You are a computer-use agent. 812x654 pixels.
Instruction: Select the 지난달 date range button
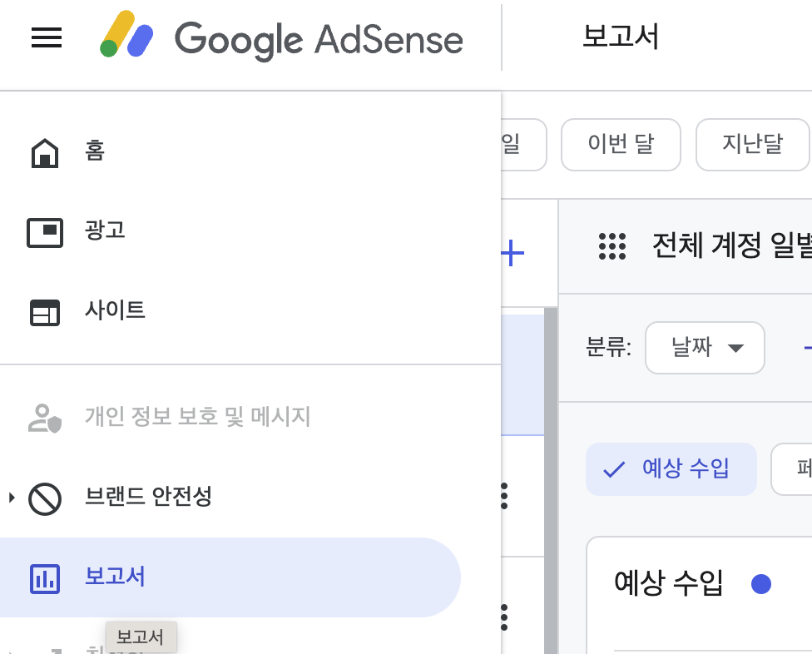tap(751, 144)
